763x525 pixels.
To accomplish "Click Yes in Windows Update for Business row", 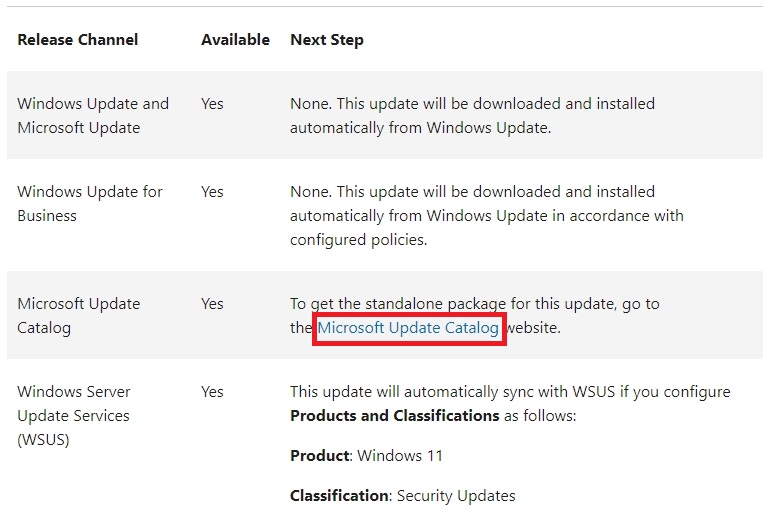I will coord(212,191).
